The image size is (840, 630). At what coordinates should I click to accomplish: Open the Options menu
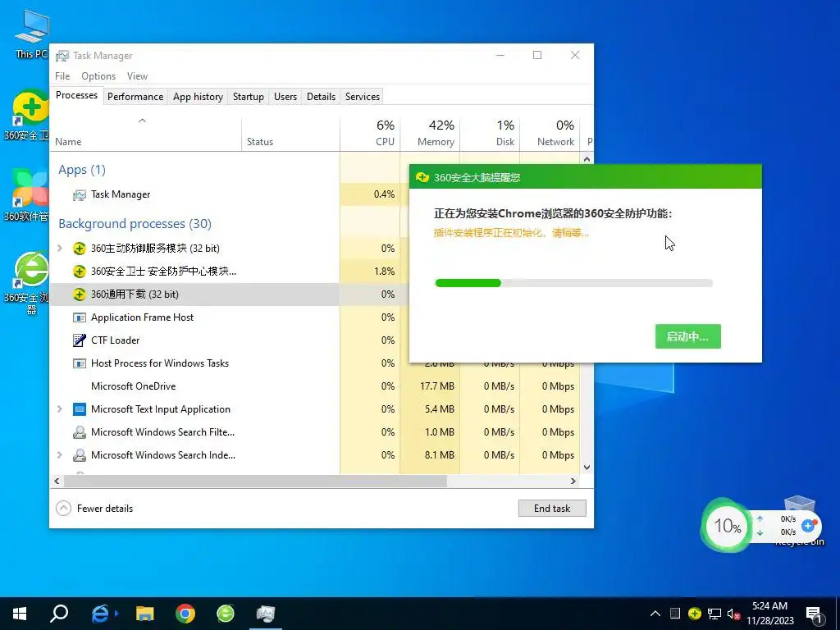(x=98, y=76)
